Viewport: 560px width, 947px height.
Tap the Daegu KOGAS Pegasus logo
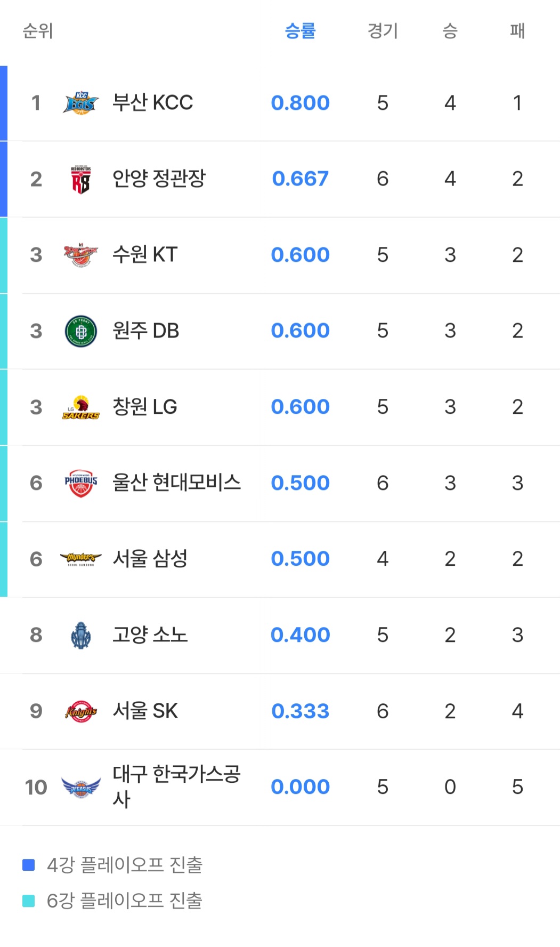coord(81,787)
